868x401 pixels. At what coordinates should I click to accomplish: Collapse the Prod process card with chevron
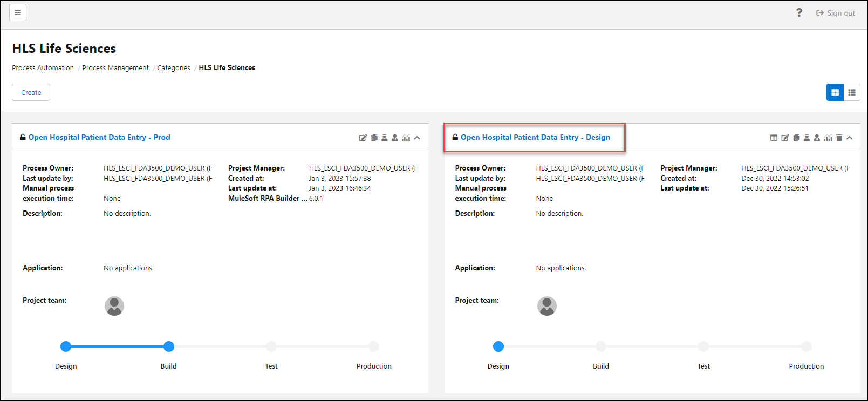[x=417, y=138]
